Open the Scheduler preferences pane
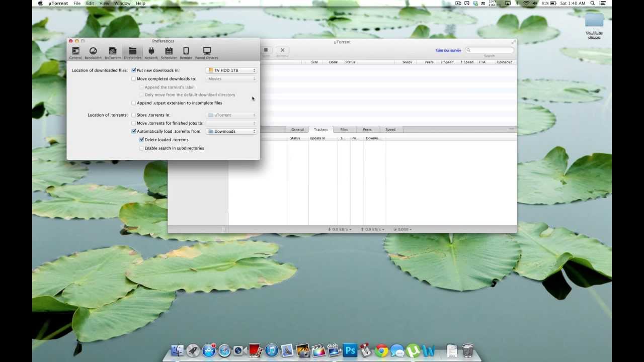Viewport: 644px width, 362px height. coord(169,53)
